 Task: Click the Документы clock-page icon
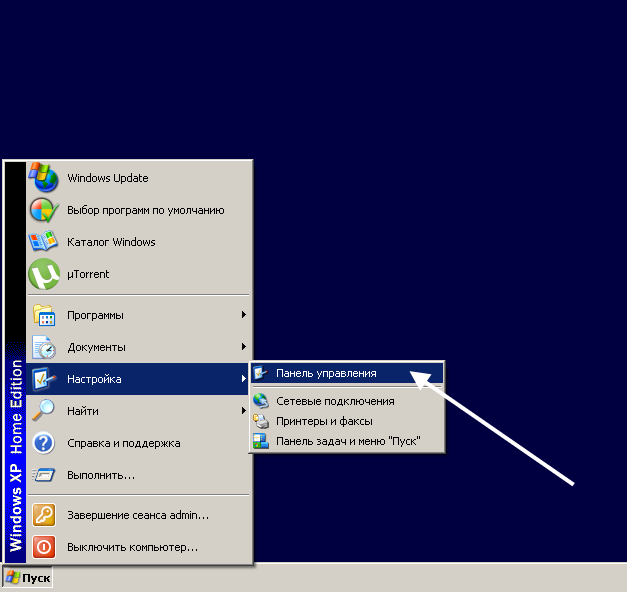click(44, 347)
